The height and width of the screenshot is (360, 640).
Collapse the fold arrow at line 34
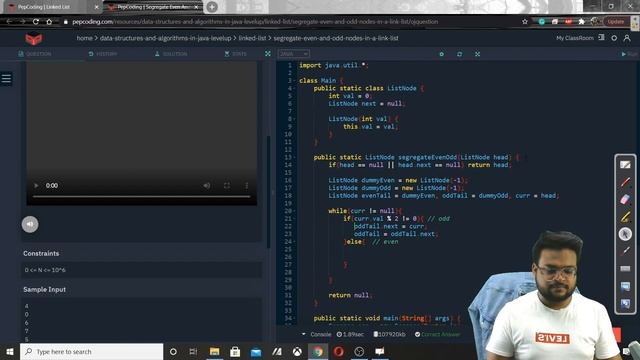click(x=294, y=318)
